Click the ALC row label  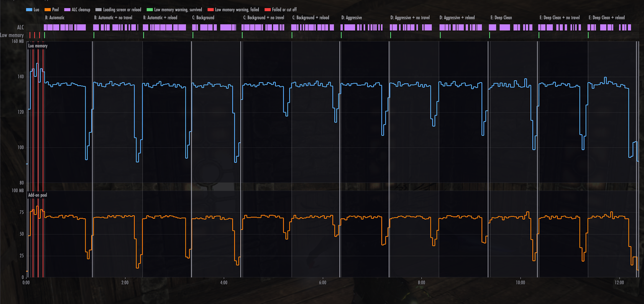(x=20, y=27)
